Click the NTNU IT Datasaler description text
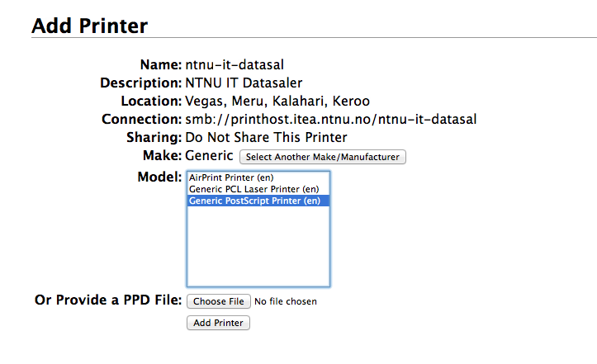Viewport: 597px width, 364px height. click(x=244, y=83)
